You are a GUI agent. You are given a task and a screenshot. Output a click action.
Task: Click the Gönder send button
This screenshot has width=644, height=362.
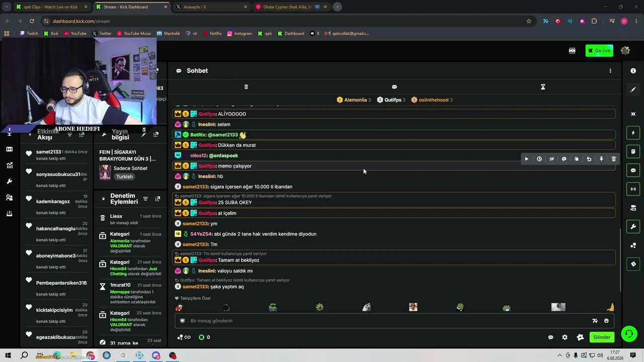pyautogui.click(x=602, y=337)
